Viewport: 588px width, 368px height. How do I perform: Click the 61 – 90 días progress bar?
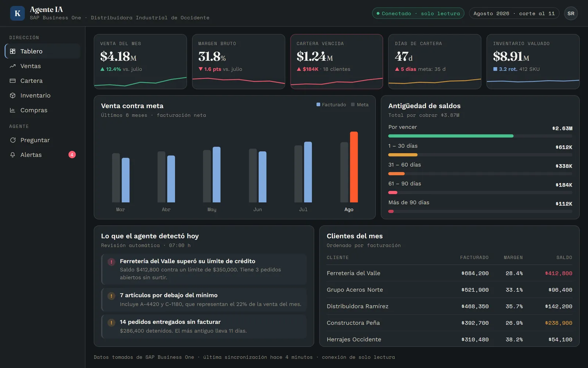(x=480, y=192)
